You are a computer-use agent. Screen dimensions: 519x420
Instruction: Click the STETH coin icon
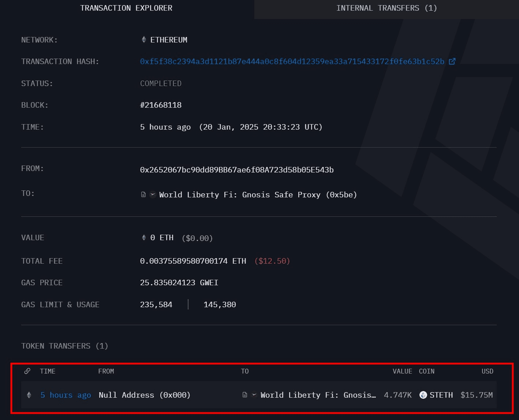pyautogui.click(x=423, y=395)
